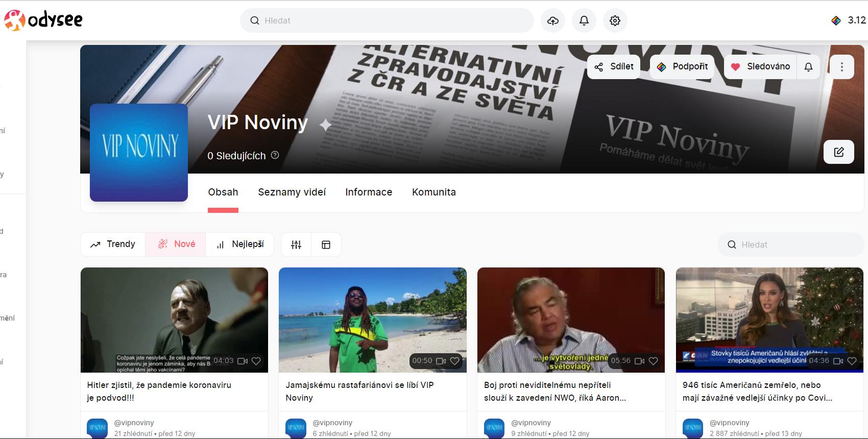Click @vipnoviny under the rastafarian video

pos(332,423)
